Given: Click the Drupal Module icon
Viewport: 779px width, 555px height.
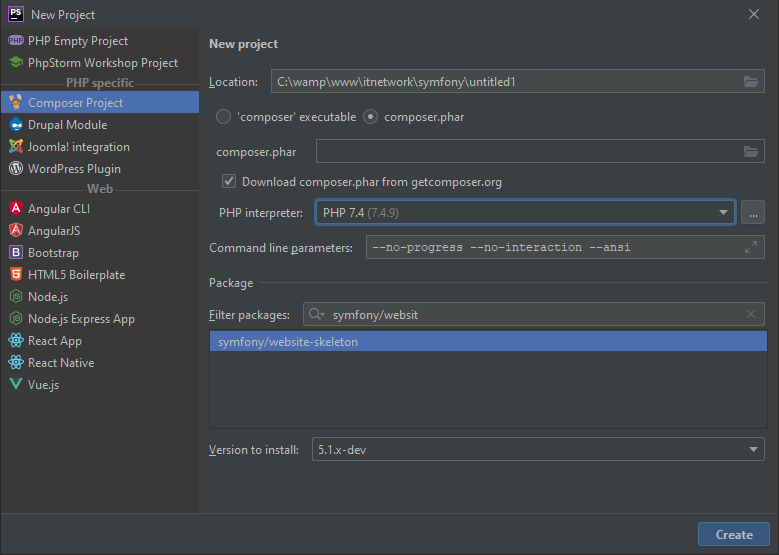Looking at the screenshot, I should pyautogui.click(x=16, y=124).
